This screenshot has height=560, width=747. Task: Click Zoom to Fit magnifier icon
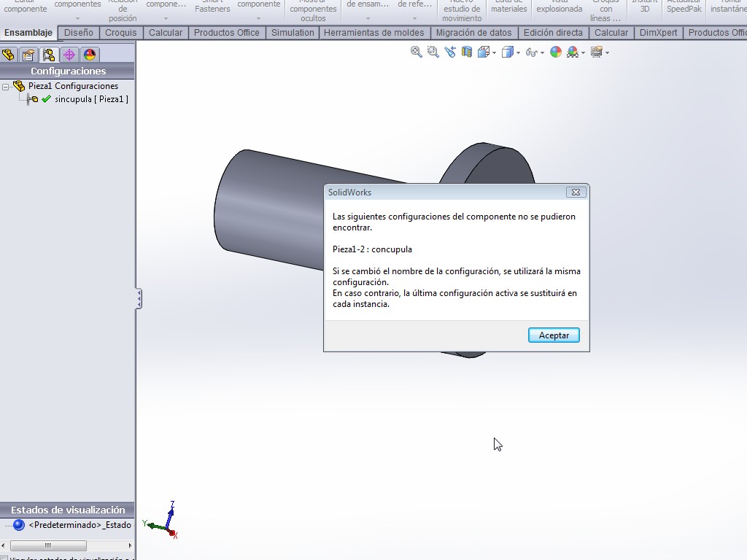[417, 52]
